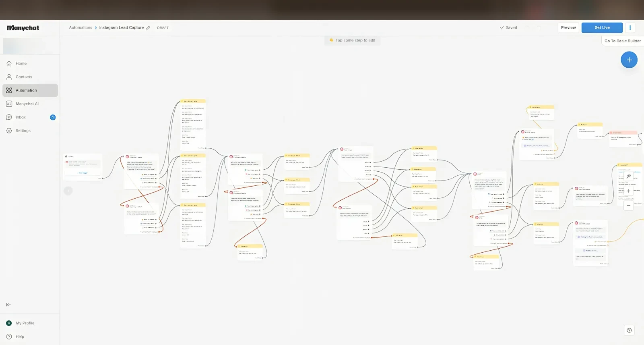Screen dimensions: 644x345
Task: Go back to Automations breadcrumb
Action: [80, 28]
